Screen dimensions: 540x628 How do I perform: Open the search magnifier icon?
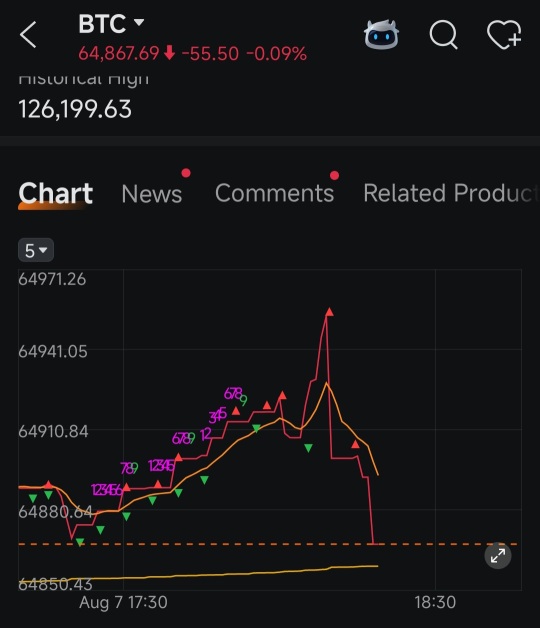pyautogui.click(x=443, y=35)
